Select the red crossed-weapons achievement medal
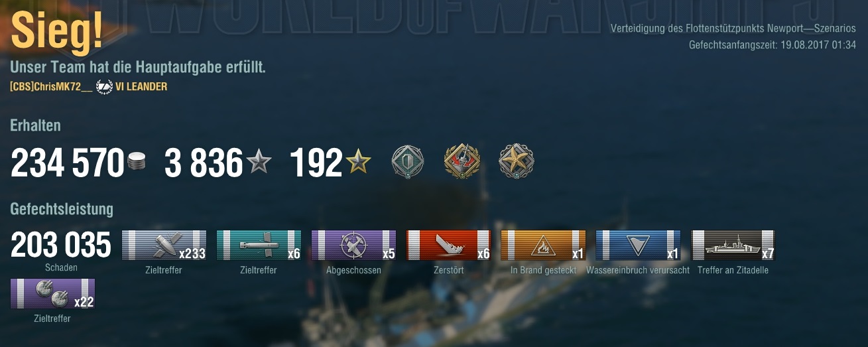 [x=462, y=162]
